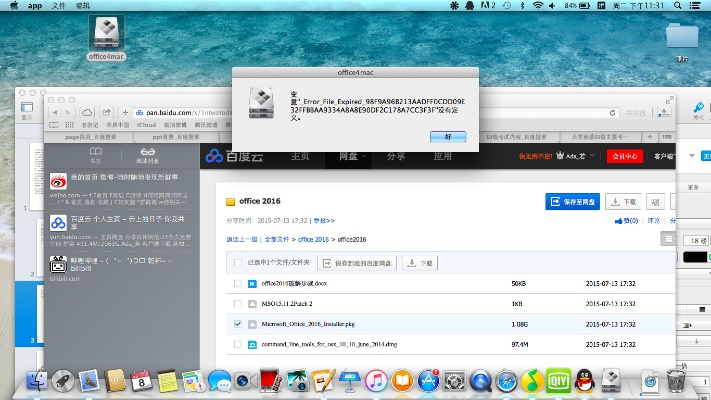Open the App Store in the Dock
Viewport: 711px width, 400px height.
[429, 380]
